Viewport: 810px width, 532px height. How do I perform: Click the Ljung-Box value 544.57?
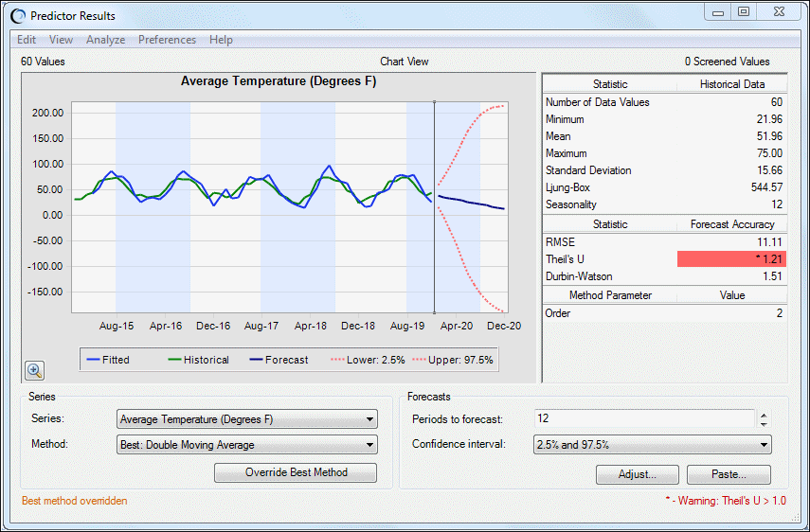coord(766,187)
